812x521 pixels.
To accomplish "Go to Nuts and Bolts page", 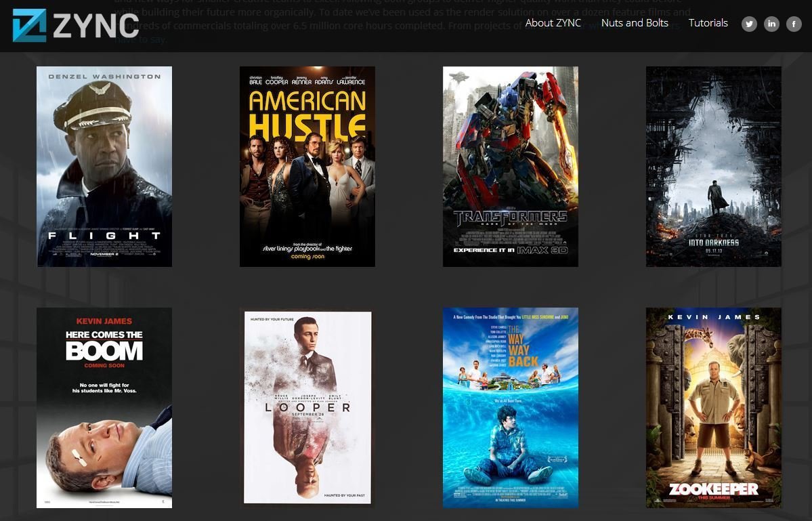I will (635, 23).
